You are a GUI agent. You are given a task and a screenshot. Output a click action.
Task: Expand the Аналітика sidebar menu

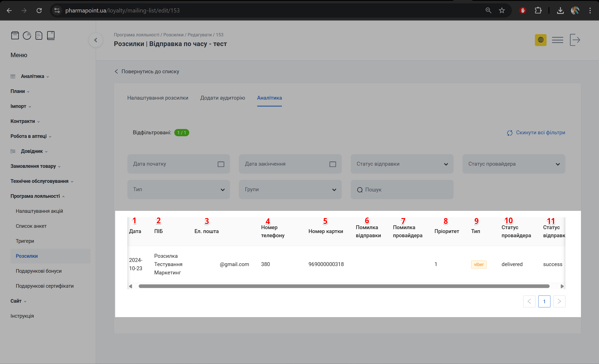coord(32,76)
